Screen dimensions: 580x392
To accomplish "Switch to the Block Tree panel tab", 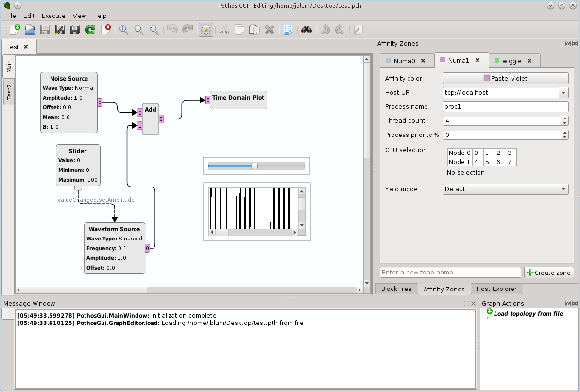I will coord(396,289).
